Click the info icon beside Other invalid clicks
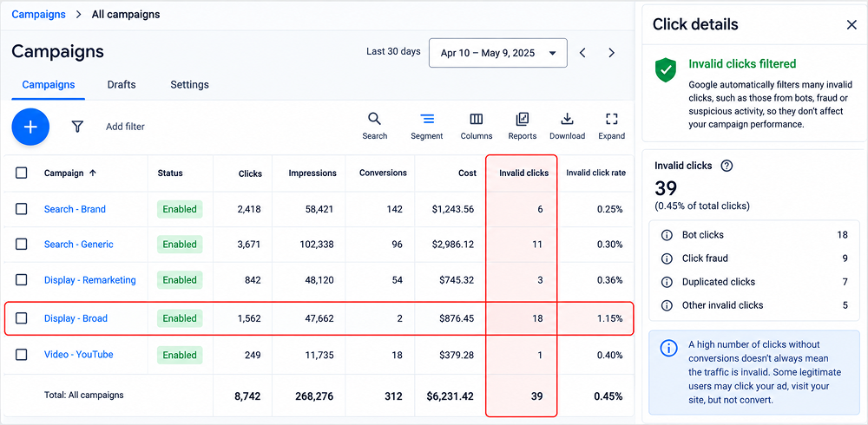Image resolution: width=868 pixels, height=425 pixels. point(667,305)
